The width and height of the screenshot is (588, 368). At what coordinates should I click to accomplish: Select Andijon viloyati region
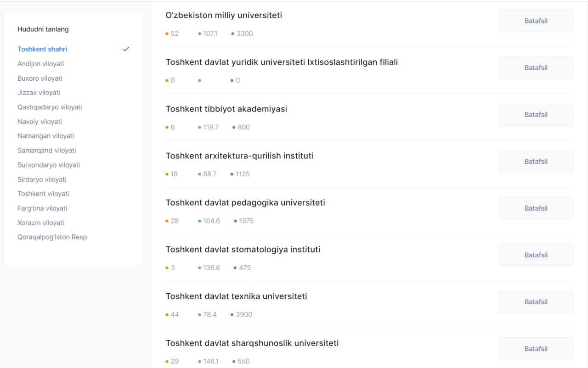(x=40, y=64)
